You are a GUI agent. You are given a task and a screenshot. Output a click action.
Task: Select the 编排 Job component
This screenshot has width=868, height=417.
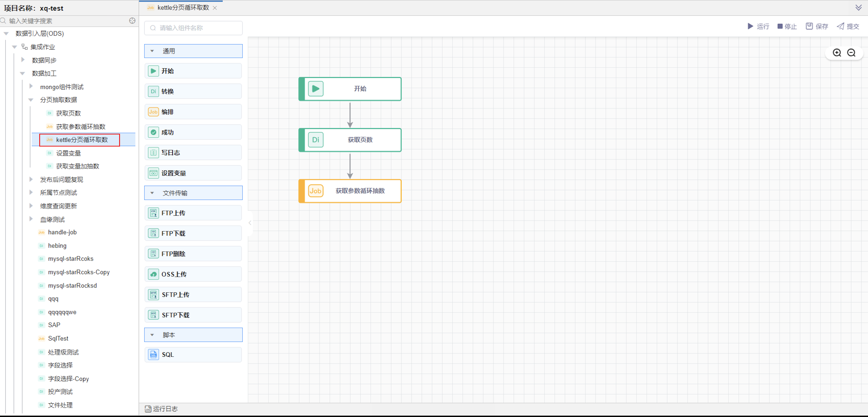(193, 112)
